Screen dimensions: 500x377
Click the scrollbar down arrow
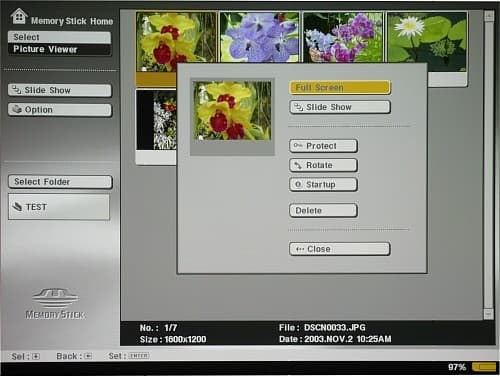(x=488, y=314)
